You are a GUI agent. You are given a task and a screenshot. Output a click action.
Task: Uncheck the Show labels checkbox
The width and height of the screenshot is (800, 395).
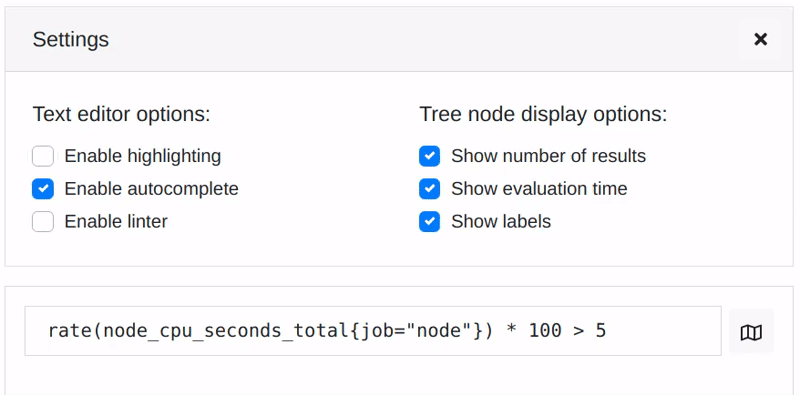(x=430, y=221)
